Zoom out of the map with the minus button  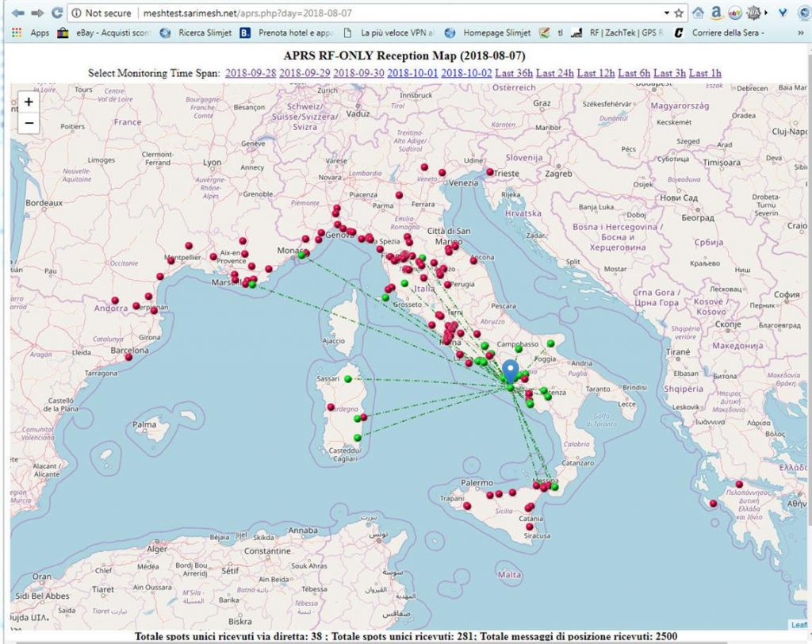pyautogui.click(x=28, y=123)
